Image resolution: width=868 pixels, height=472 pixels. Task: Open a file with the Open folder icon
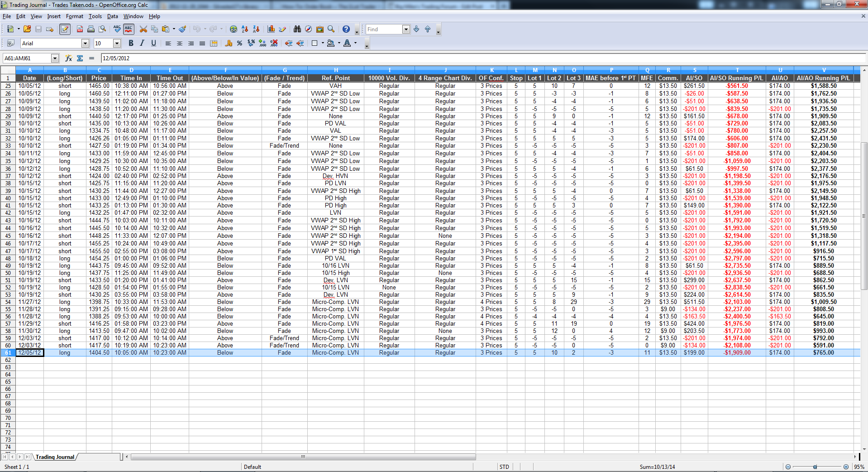coord(27,29)
